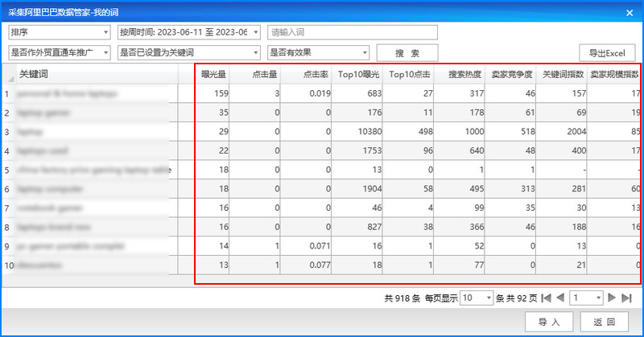Open the 排序 sort dropdown
Viewport: 644px width, 337px height.
[x=60, y=32]
